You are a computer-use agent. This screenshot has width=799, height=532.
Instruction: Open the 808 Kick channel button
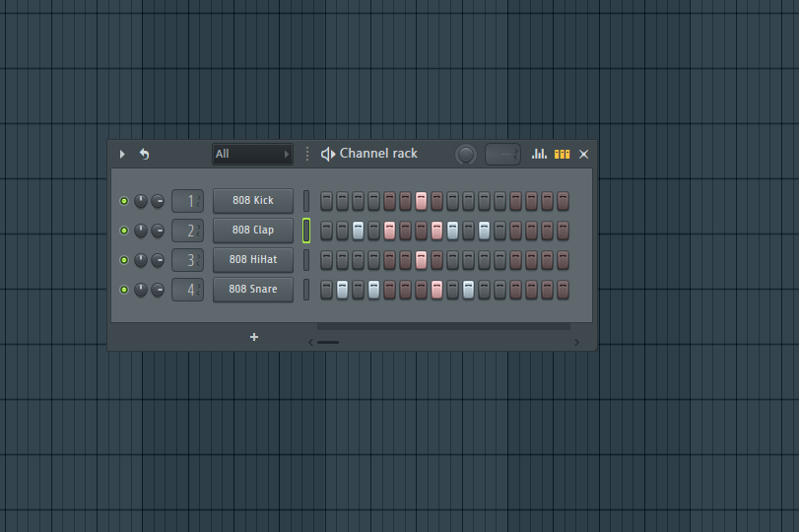(253, 201)
